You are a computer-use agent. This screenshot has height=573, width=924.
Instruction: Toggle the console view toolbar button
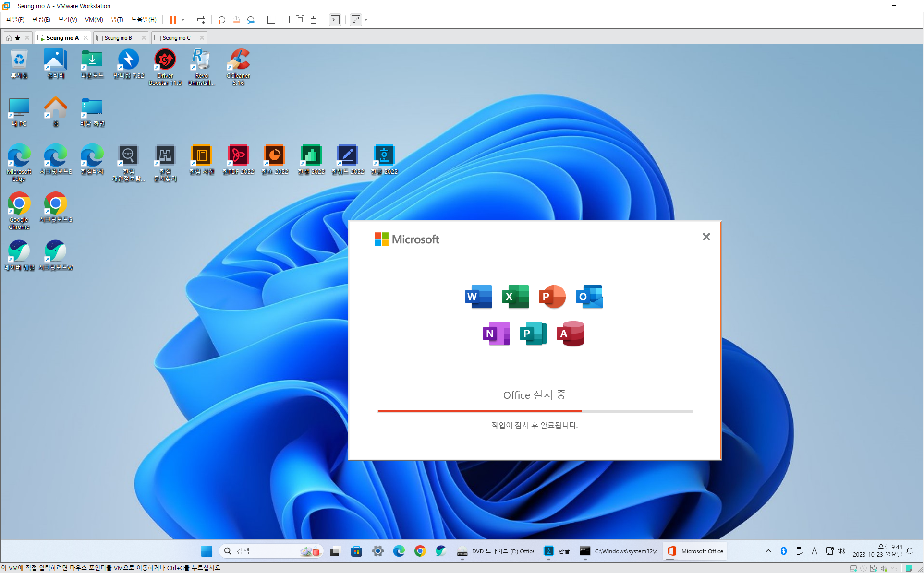coord(335,20)
